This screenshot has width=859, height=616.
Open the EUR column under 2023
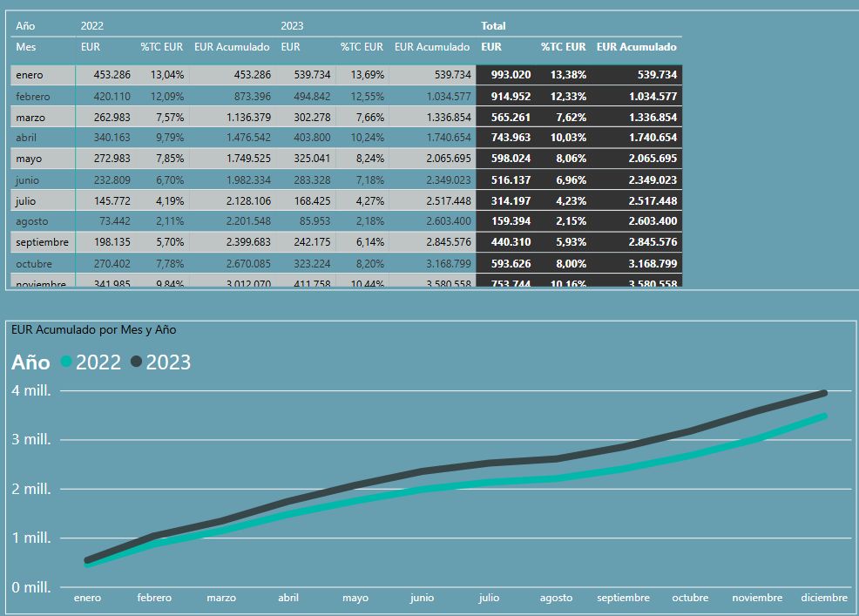click(290, 47)
